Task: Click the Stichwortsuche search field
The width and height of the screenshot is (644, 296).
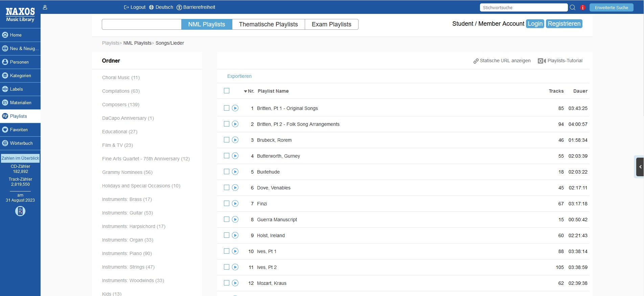Action: [x=523, y=7]
